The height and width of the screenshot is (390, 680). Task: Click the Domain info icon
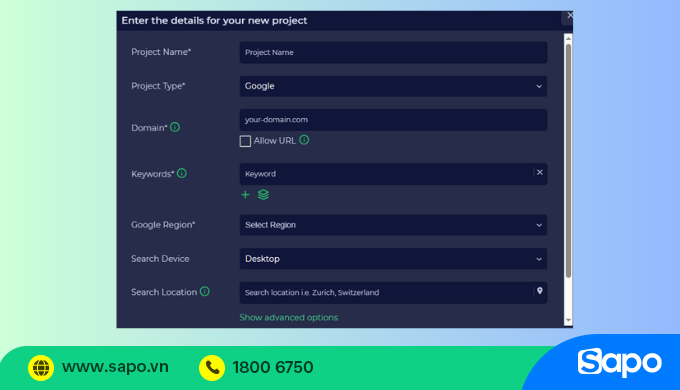(x=175, y=127)
